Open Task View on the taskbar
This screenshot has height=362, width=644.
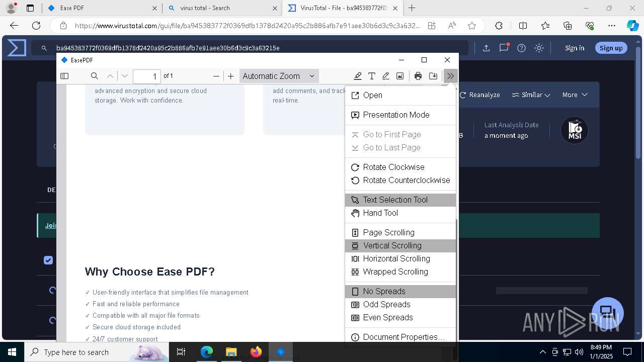181,352
